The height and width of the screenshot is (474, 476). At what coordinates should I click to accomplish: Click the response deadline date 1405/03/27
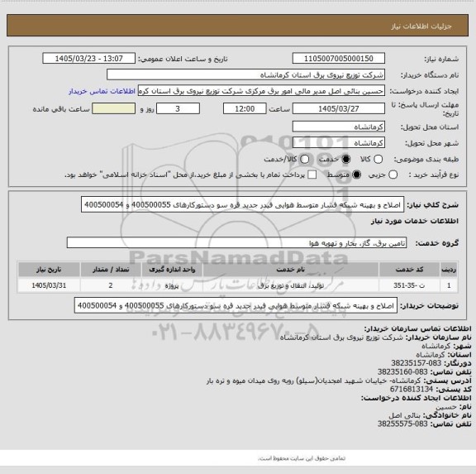[339, 108]
